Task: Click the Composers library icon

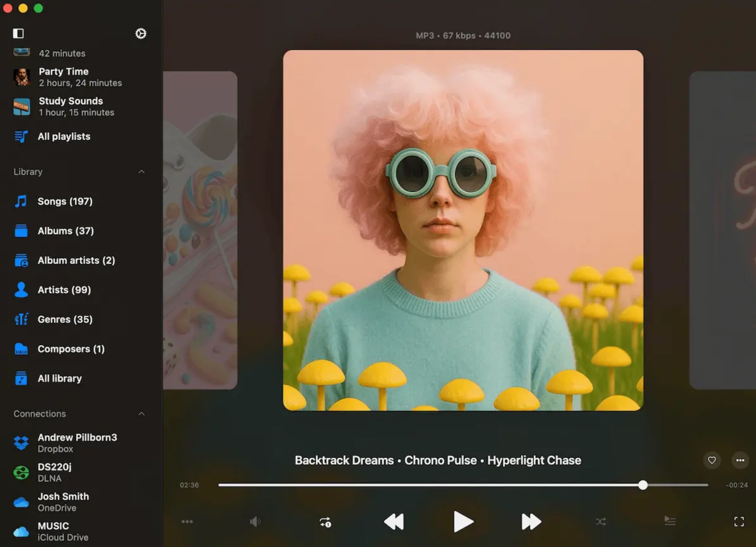Action: [x=21, y=348]
